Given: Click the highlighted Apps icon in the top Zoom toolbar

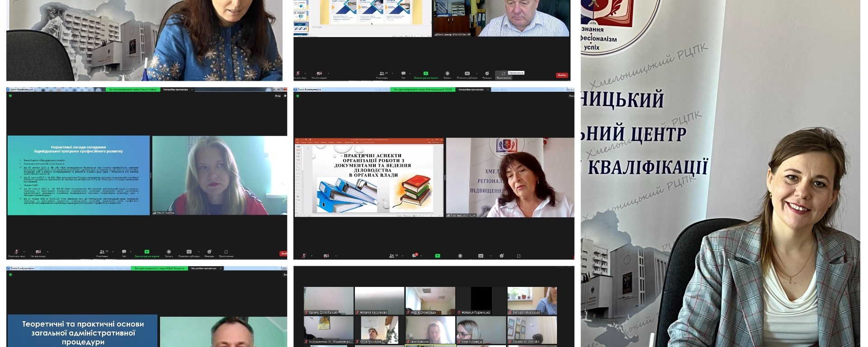Looking at the screenshot, I should [x=503, y=74].
